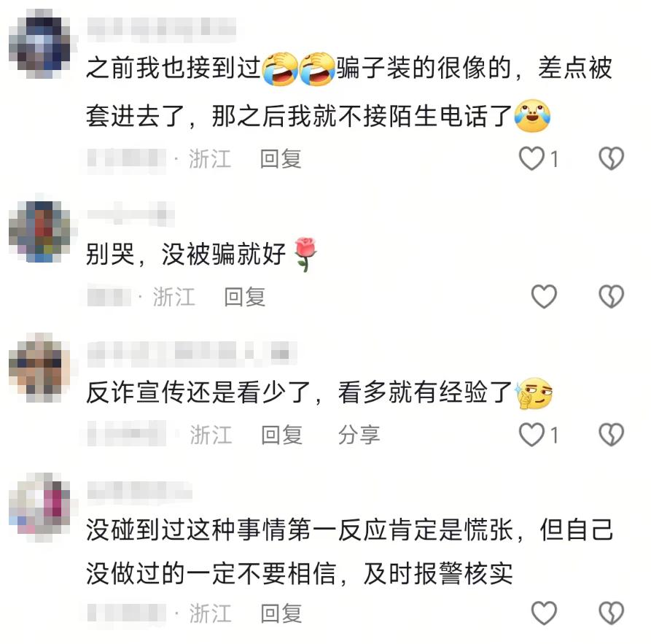Like the '反诈宣传还是看少了' comment
Screen dimensions: 651x644
click(532, 435)
